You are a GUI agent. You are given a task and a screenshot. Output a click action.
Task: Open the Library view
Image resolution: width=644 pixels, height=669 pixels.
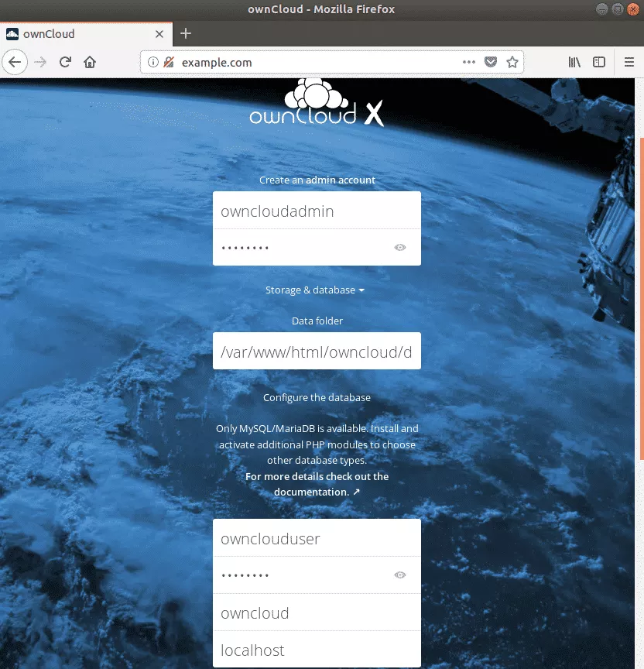point(574,62)
